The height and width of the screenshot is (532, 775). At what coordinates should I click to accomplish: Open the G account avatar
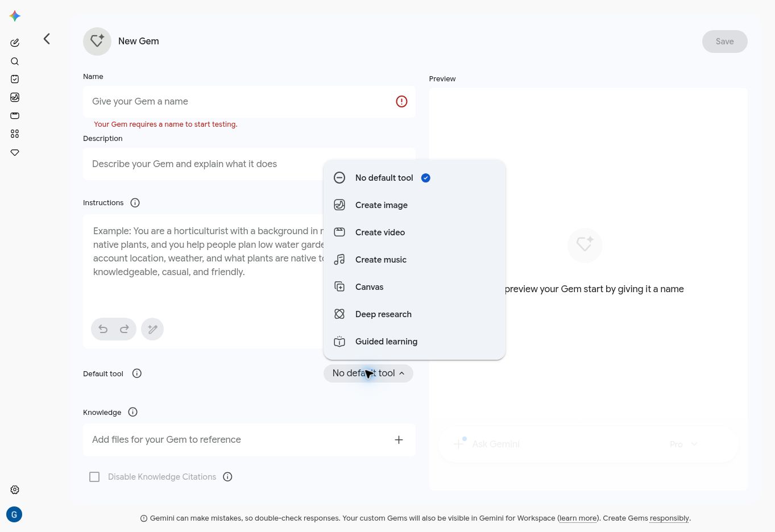coord(14,514)
